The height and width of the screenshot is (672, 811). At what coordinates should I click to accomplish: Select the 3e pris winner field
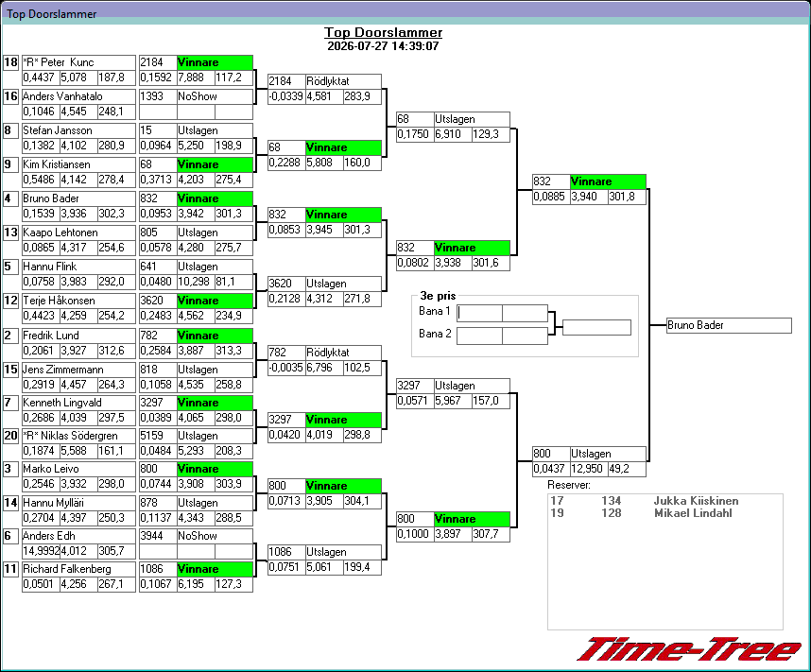click(x=596, y=327)
